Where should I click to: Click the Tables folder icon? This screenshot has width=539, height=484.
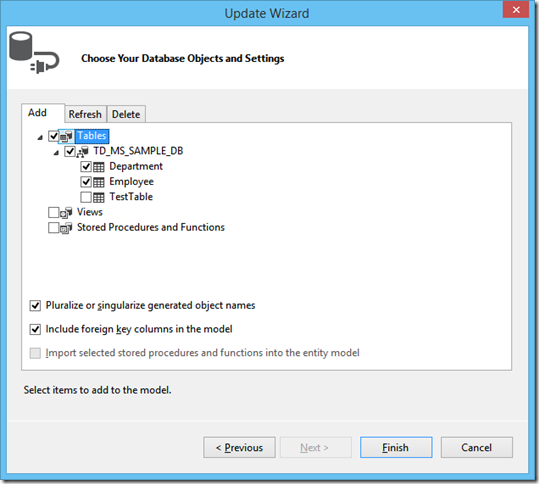tap(66, 136)
